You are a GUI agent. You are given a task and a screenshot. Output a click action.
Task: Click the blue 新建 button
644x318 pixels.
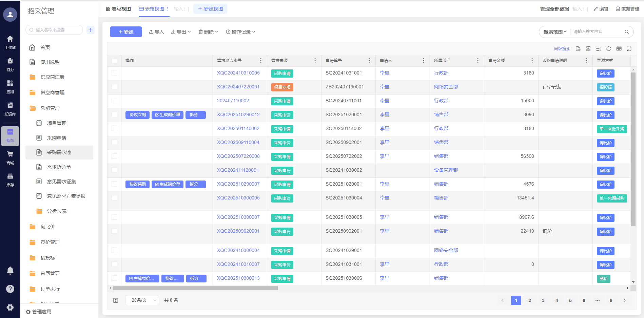point(126,32)
